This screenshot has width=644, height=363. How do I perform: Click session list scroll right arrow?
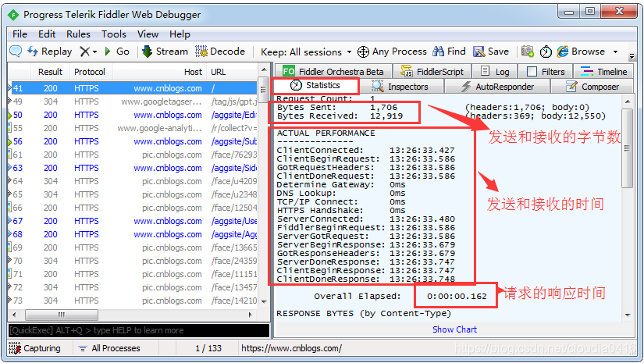[250, 315]
